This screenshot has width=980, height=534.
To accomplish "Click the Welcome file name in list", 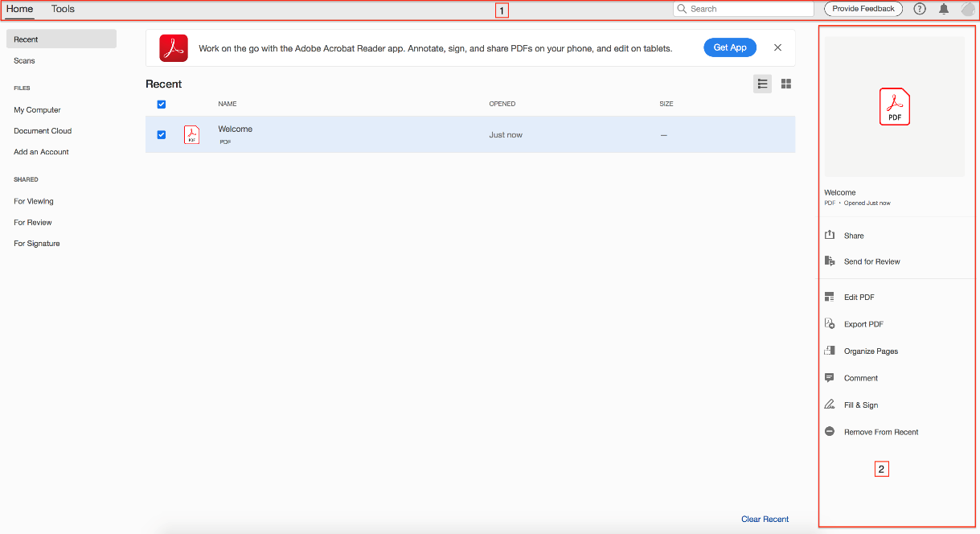I will pos(236,129).
